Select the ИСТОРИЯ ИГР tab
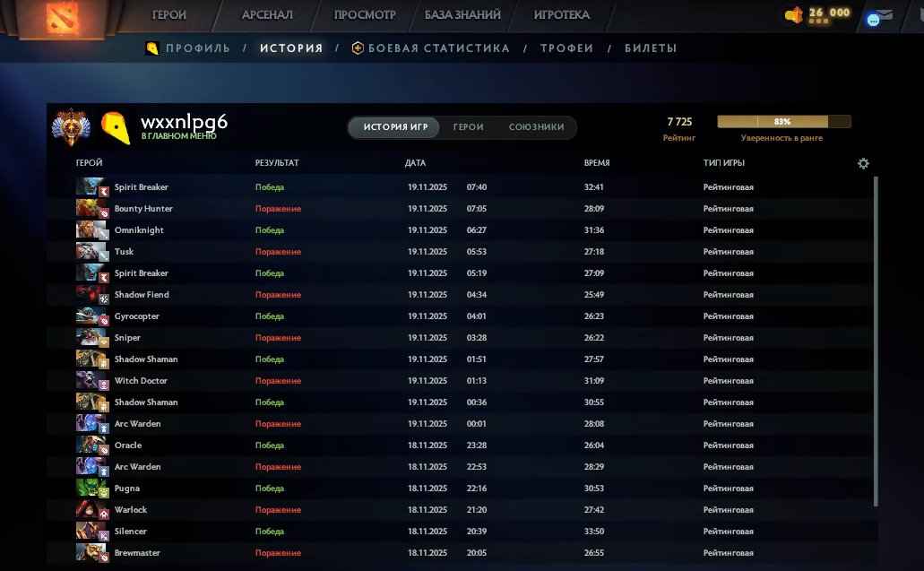 393,127
